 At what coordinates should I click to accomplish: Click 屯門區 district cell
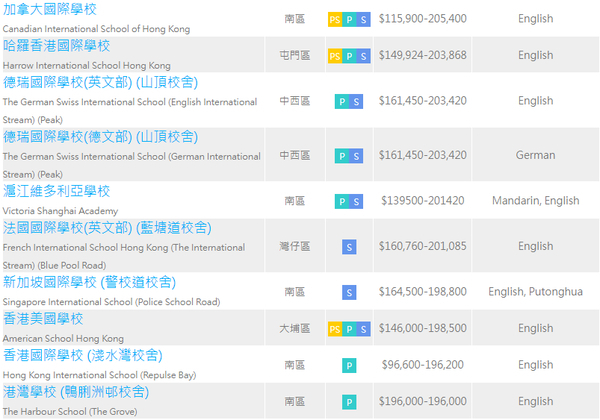(x=295, y=55)
